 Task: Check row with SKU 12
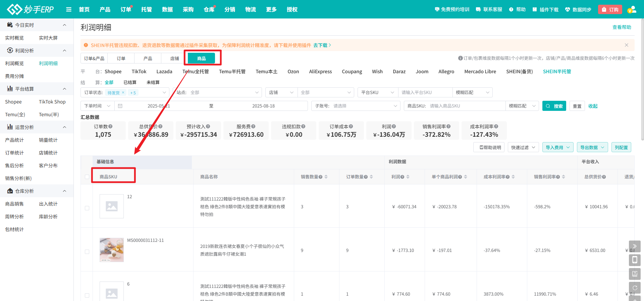point(87,208)
